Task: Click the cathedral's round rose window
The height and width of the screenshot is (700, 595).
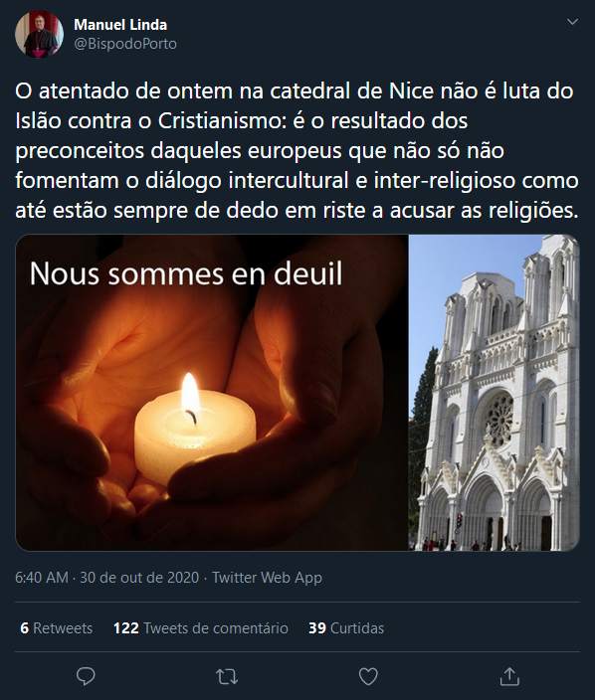Action: click(x=498, y=419)
